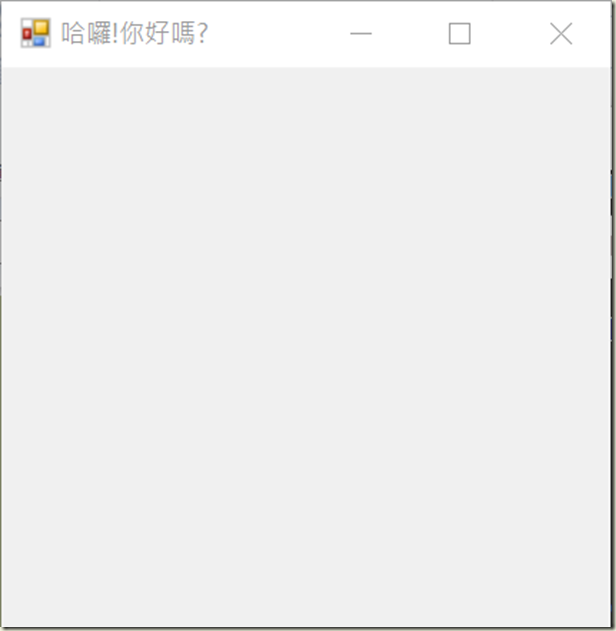Exit the form using the X button
The width and height of the screenshot is (616, 631).
(x=561, y=33)
